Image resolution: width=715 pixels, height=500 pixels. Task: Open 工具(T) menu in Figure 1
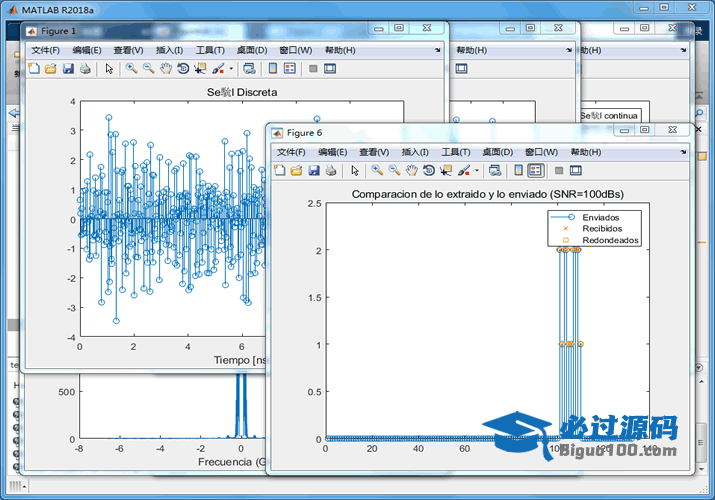(x=210, y=50)
